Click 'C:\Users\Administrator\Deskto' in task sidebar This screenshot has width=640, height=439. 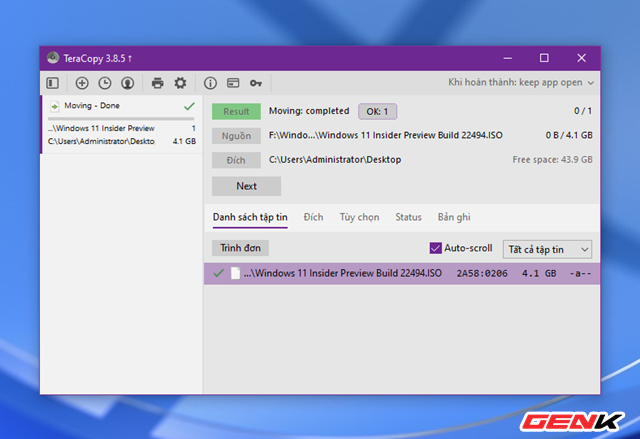101,141
